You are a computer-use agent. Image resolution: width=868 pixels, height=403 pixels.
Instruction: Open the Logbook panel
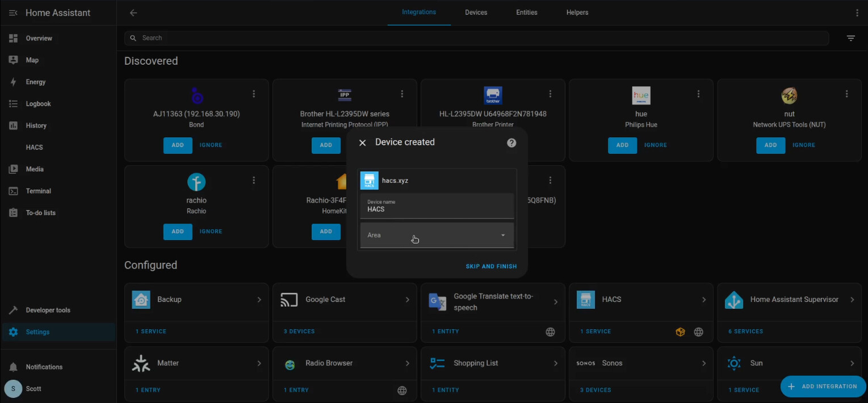(x=58, y=104)
